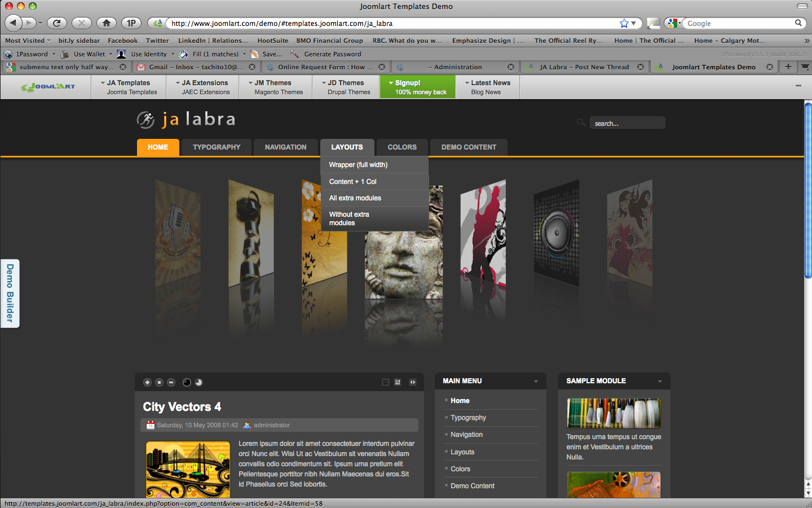This screenshot has height=508, width=812.
Task: Open the Demo Builder side panel
Action: 10,293
